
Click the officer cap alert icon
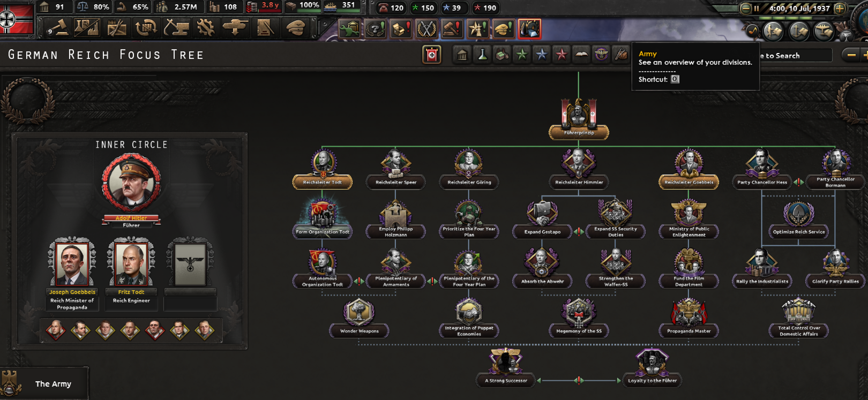[503, 29]
